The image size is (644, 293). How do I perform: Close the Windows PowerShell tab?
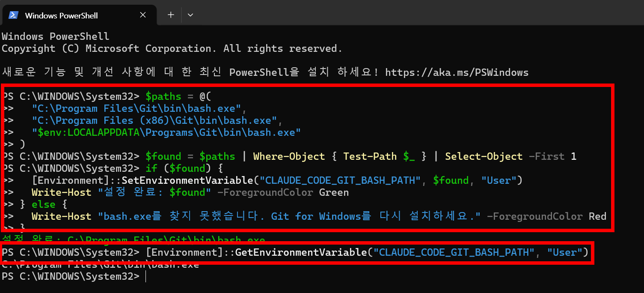coord(143,15)
